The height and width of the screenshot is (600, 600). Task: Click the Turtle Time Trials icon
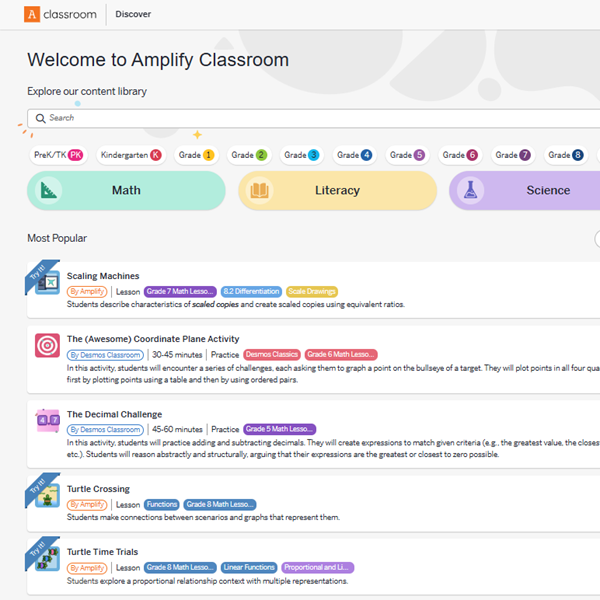[x=47, y=558]
